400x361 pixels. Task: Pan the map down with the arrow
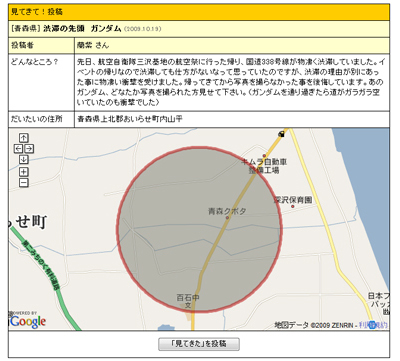[23, 159]
